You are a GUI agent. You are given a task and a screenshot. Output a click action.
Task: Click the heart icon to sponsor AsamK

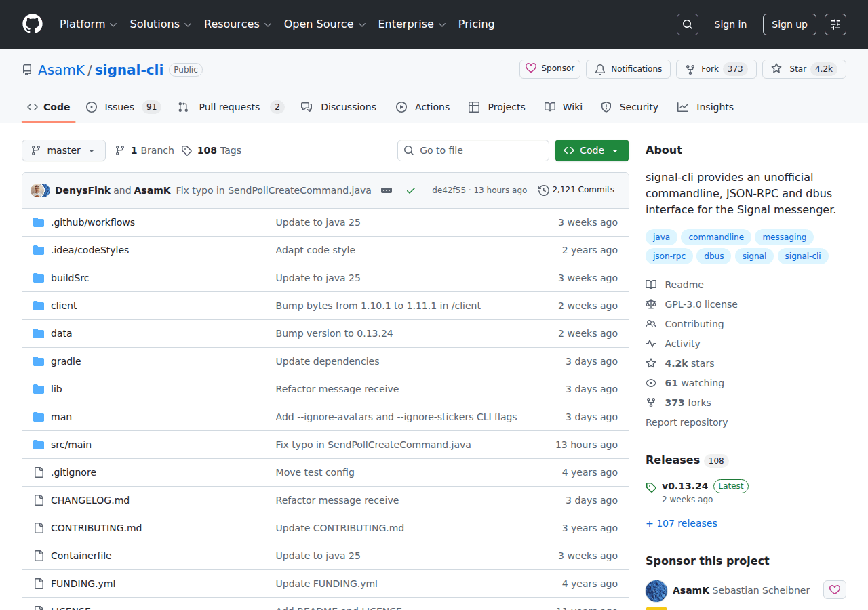[x=834, y=590]
